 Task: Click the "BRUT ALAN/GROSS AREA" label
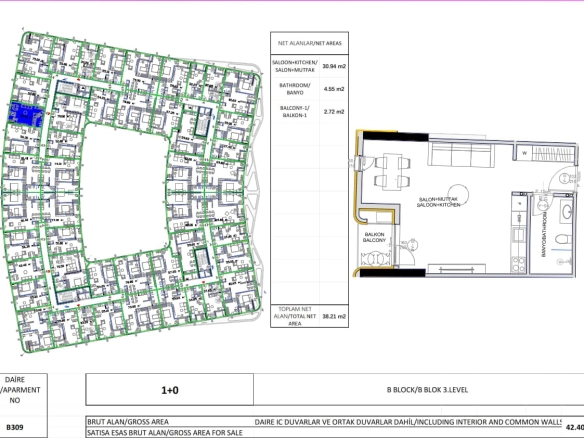(128, 422)
